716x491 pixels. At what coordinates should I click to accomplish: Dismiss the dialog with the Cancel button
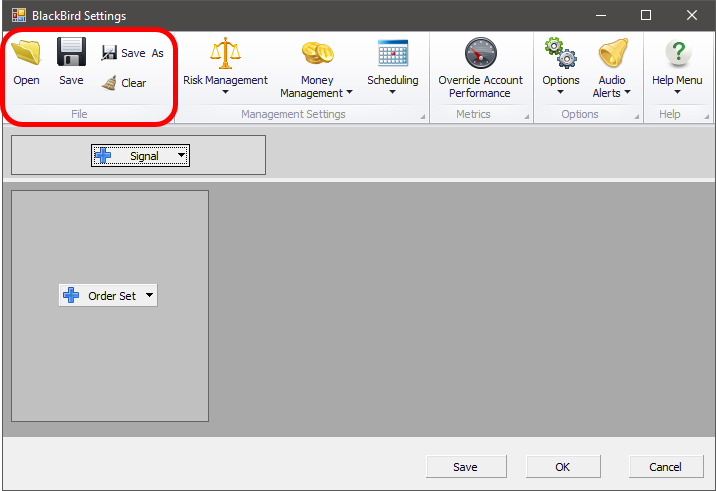tap(666, 466)
